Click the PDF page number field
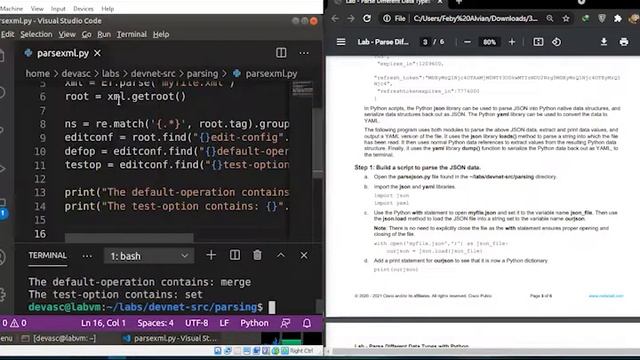Screen dimensions: 640x360 point(425,42)
